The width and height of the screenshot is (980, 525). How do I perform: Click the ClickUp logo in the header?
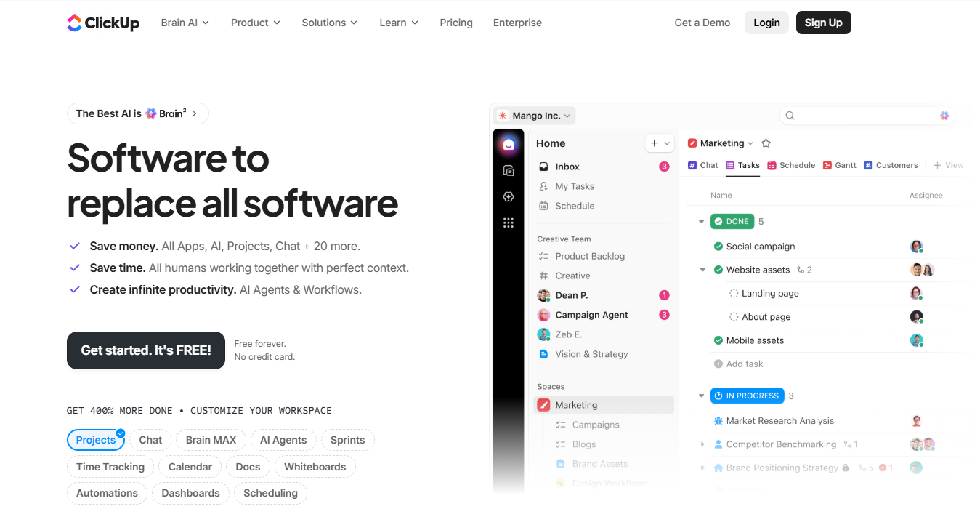pyautogui.click(x=103, y=23)
